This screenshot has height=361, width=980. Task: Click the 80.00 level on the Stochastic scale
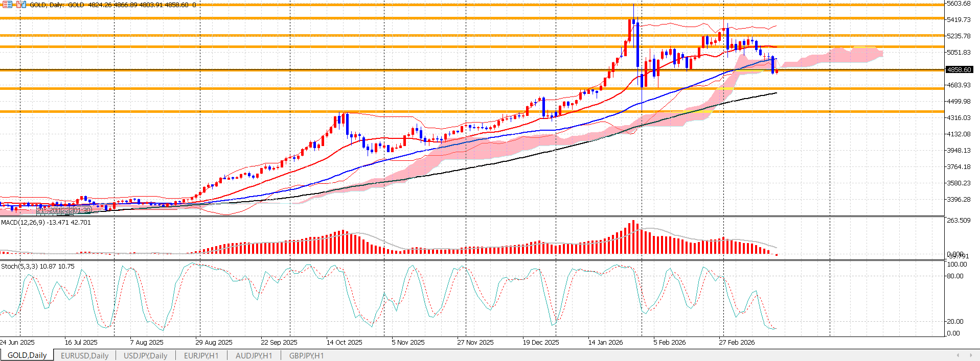[955, 276]
